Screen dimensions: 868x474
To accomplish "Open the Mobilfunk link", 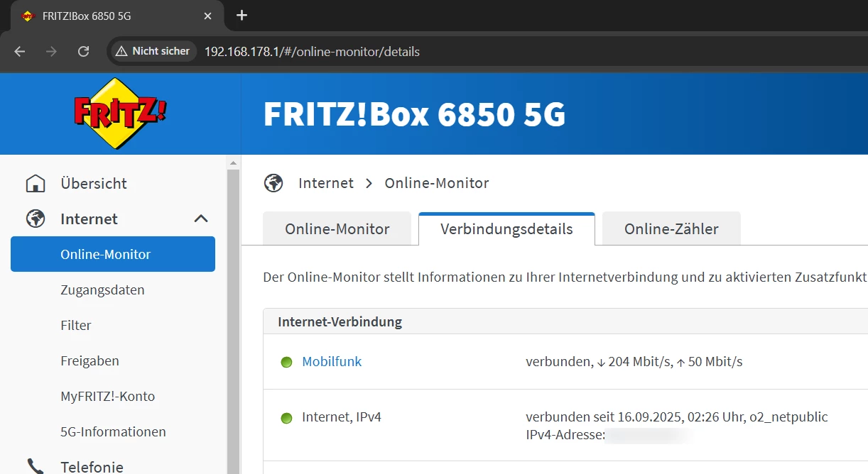I will click(332, 362).
